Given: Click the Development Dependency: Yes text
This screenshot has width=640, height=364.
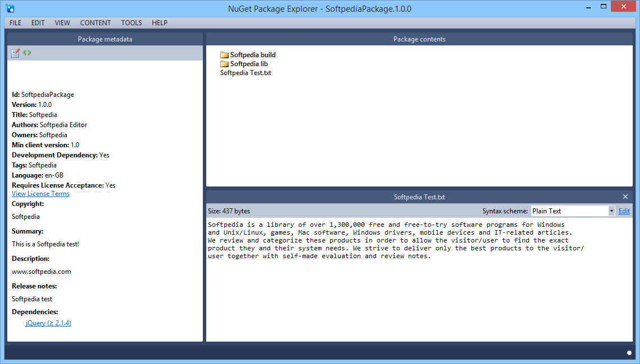Looking at the screenshot, I should [x=61, y=155].
